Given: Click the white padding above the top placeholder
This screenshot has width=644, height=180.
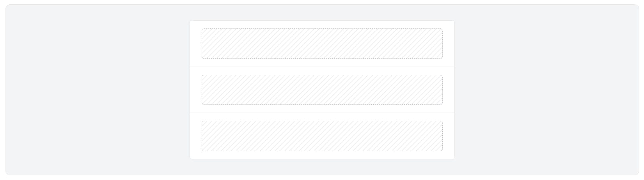Looking at the screenshot, I should click(322, 25).
